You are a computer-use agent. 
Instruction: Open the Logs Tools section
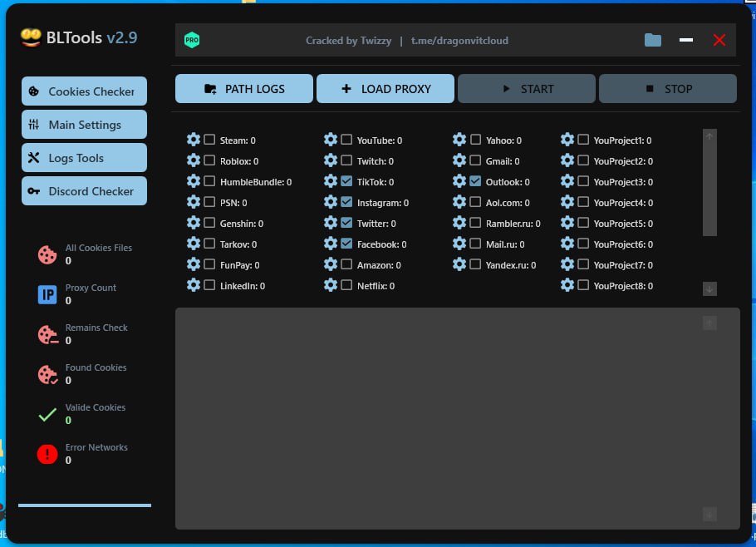[84, 158]
